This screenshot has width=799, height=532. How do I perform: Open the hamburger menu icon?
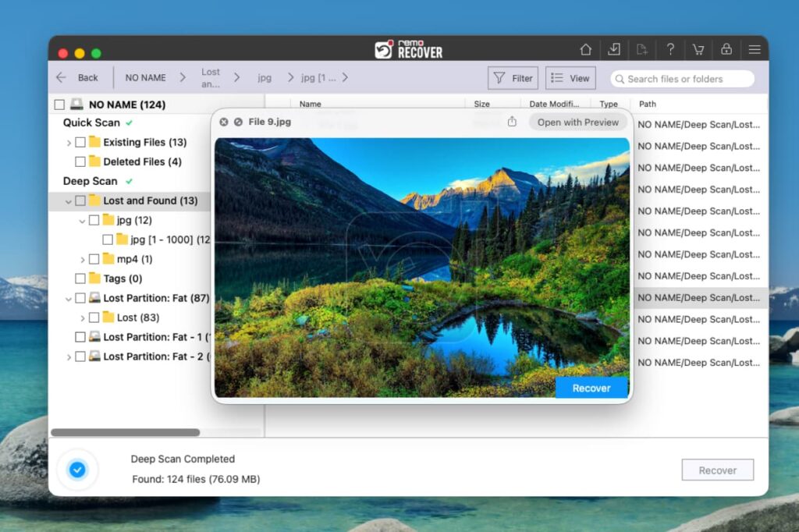point(755,49)
